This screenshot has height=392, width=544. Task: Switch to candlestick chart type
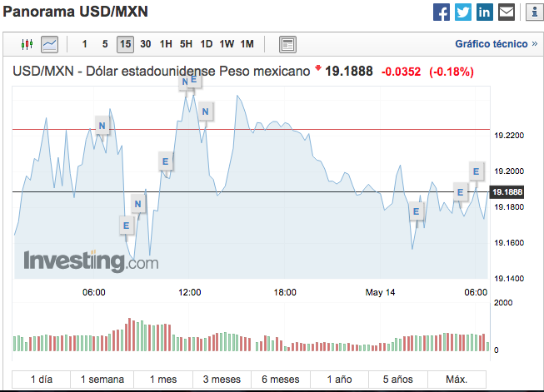click(27, 43)
